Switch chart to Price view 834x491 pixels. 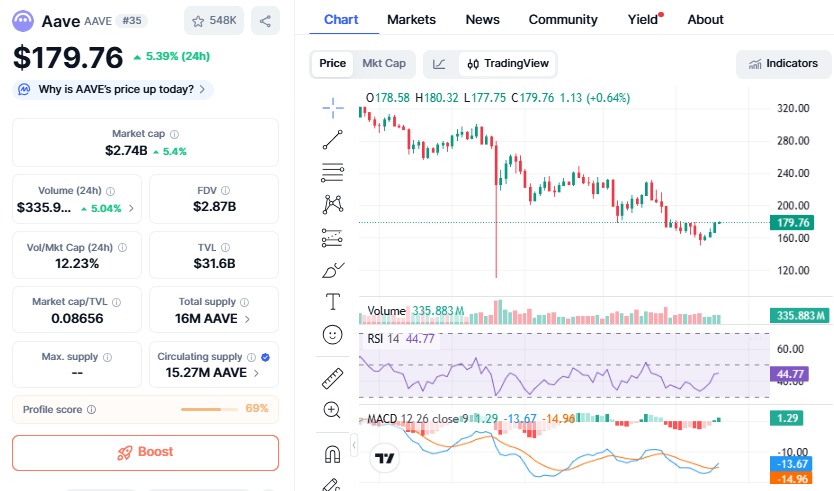(x=332, y=64)
